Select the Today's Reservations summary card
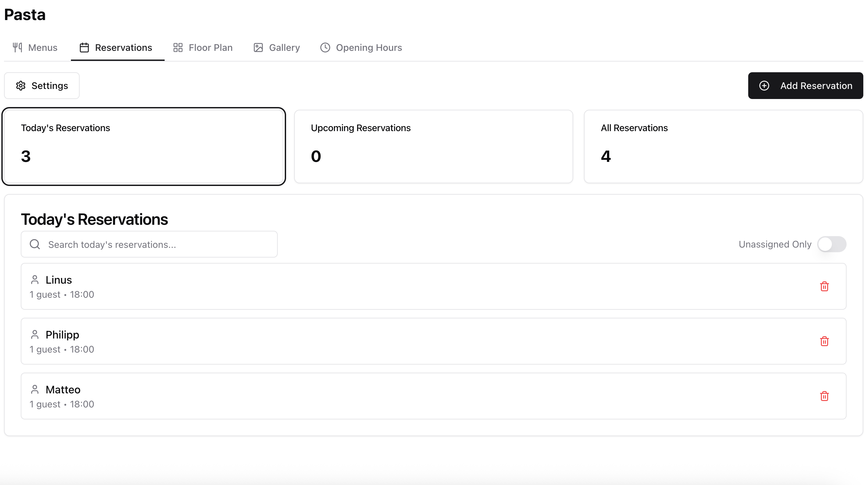868x485 pixels. [x=144, y=147]
